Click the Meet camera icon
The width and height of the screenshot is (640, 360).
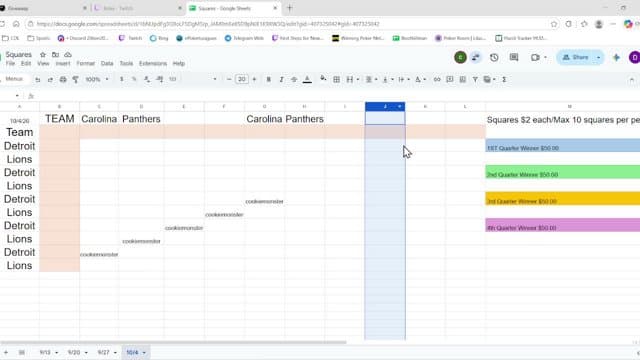(x=535, y=58)
